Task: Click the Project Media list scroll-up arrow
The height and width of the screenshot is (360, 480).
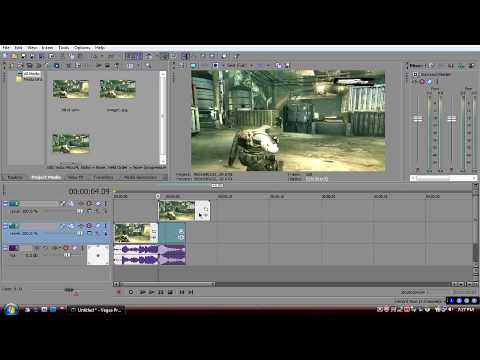Action: [x=163, y=74]
